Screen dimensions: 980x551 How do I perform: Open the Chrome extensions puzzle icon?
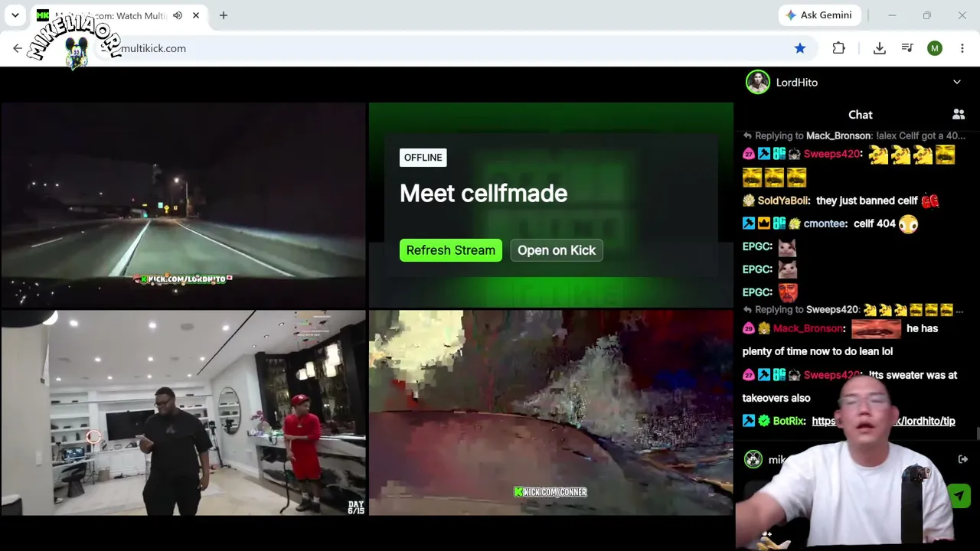click(x=839, y=48)
